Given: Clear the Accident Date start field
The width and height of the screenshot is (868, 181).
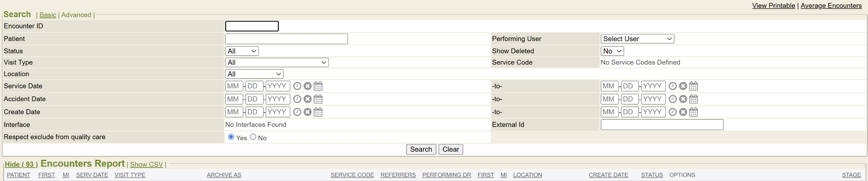Looking at the screenshot, I should (308, 99).
